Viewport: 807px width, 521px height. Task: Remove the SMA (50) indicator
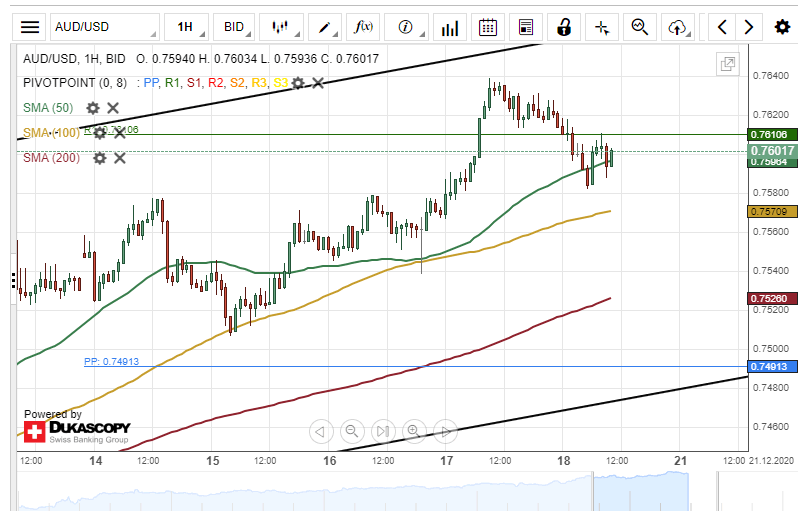point(113,108)
